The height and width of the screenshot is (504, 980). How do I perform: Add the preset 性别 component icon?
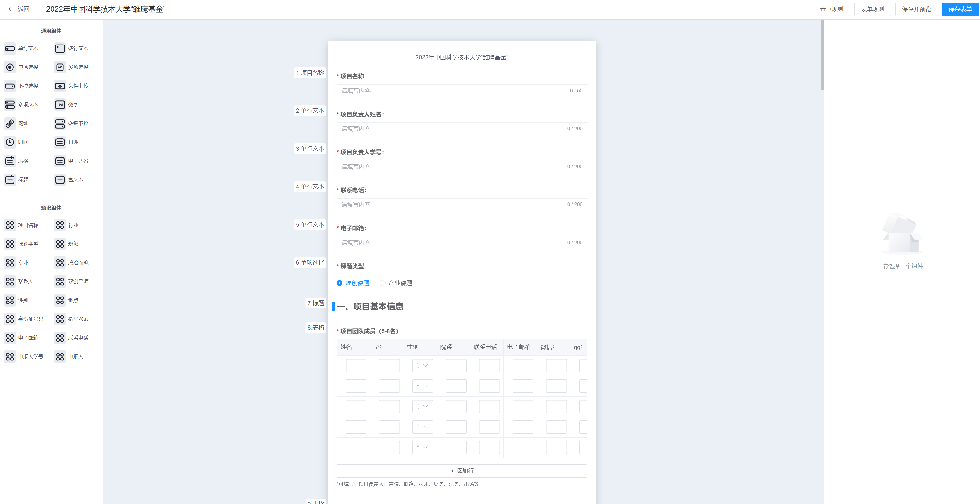click(10, 300)
